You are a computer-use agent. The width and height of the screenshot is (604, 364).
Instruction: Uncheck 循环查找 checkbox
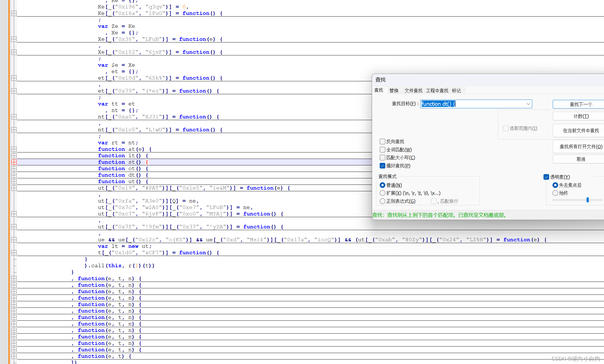(x=382, y=166)
